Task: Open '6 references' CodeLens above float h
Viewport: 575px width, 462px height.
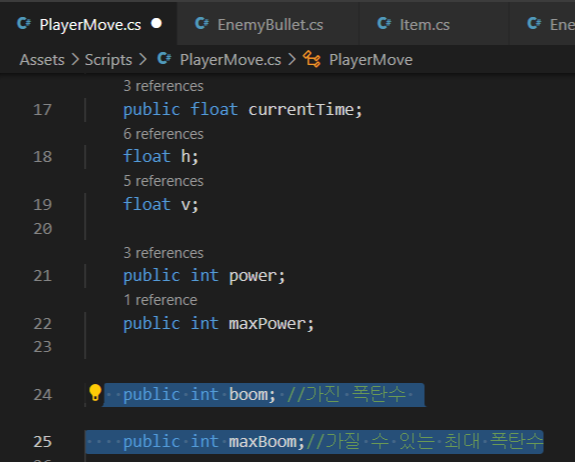Action: click(164, 134)
